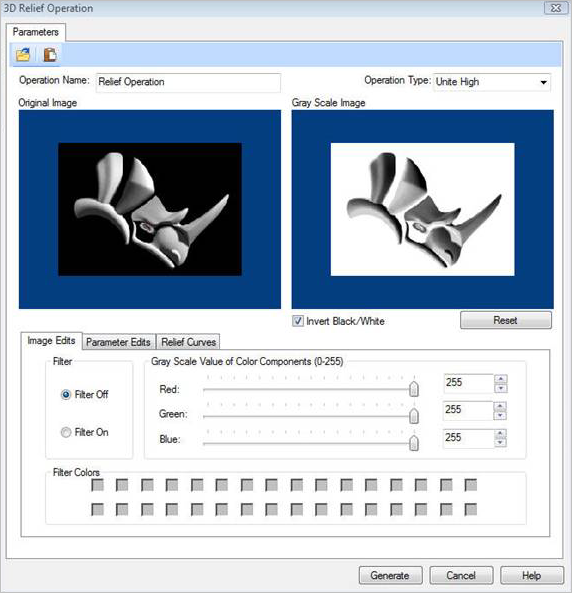Decrease the Green value with down arrow
Viewport: 572px width, 593px height.
pos(500,416)
